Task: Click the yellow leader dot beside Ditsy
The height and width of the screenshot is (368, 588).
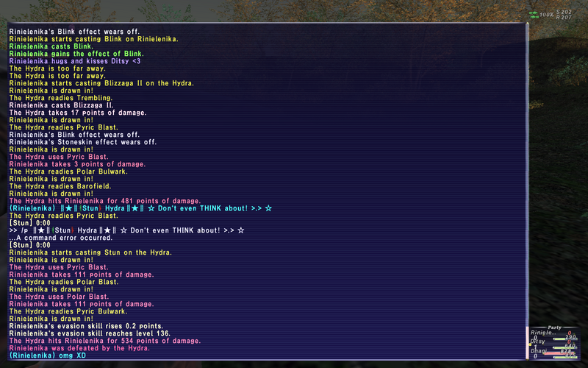Action: [530, 344]
